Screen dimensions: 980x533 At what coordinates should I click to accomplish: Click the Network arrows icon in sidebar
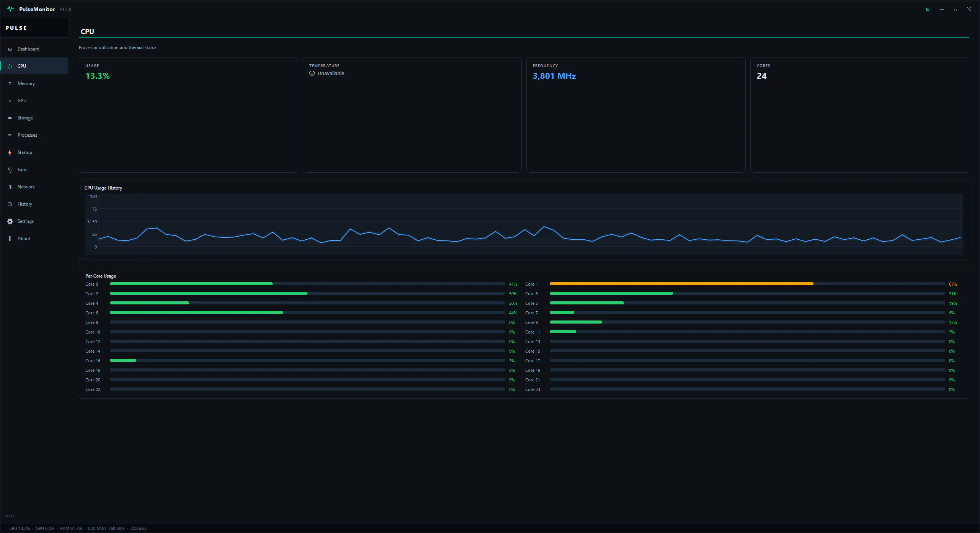click(x=10, y=187)
